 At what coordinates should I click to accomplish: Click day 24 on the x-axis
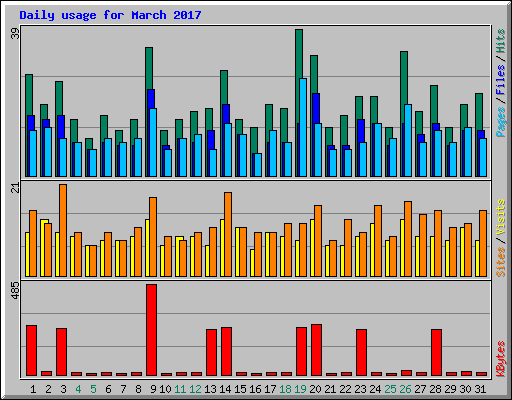375,389
